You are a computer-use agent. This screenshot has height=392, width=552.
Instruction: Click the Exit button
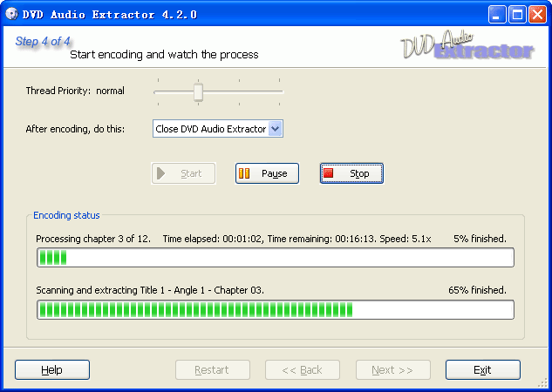click(x=482, y=370)
